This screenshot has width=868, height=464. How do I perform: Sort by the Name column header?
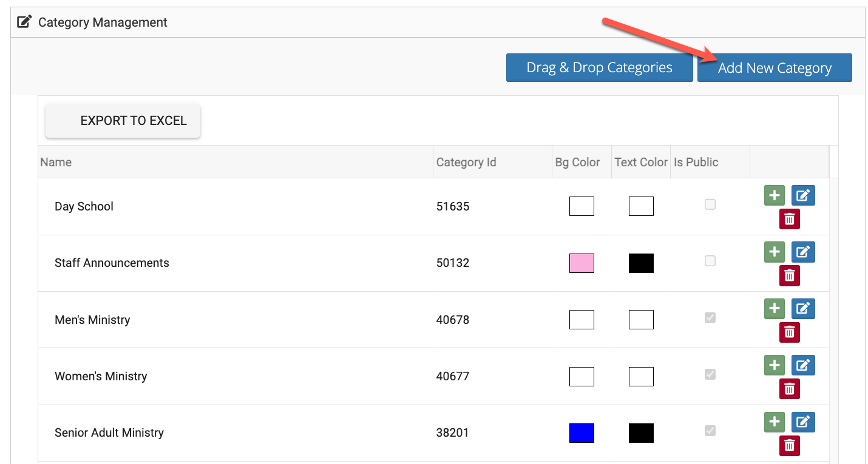[x=56, y=162]
